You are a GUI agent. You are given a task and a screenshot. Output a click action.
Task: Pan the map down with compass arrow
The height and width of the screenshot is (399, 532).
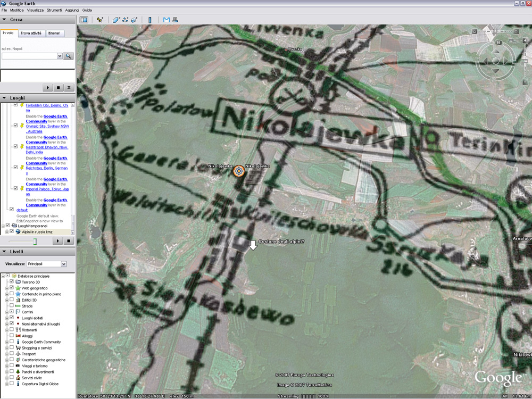(x=496, y=71)
